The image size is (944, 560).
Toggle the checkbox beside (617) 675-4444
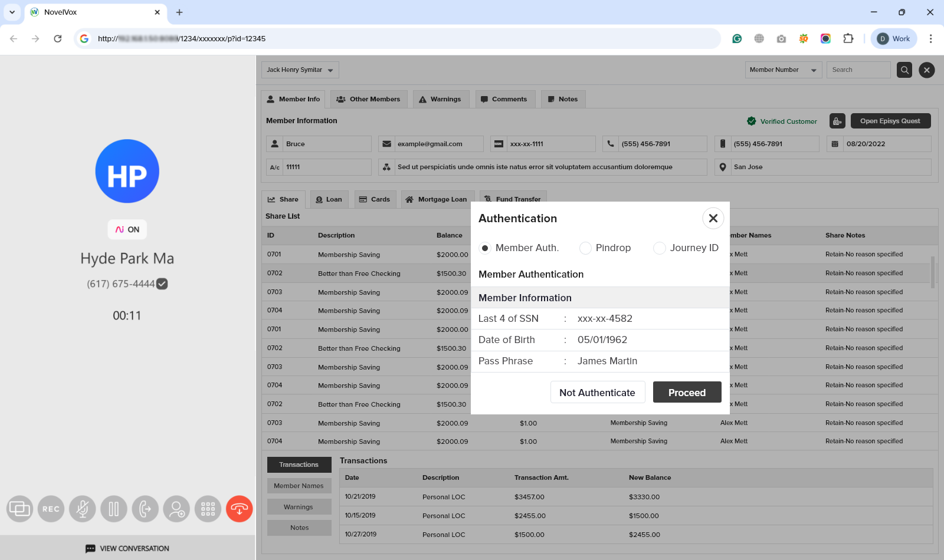tap(162, 284)
